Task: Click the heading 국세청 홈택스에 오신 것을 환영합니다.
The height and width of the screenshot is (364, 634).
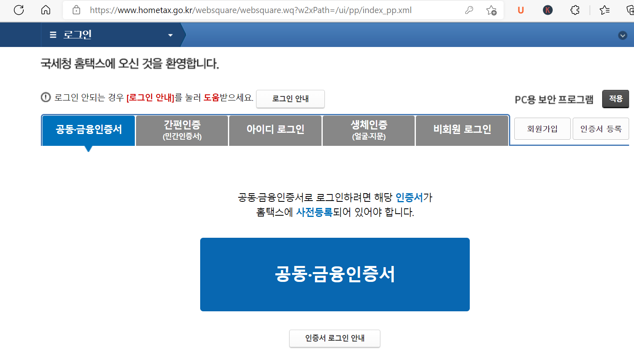Action: (x=130, y=64)
